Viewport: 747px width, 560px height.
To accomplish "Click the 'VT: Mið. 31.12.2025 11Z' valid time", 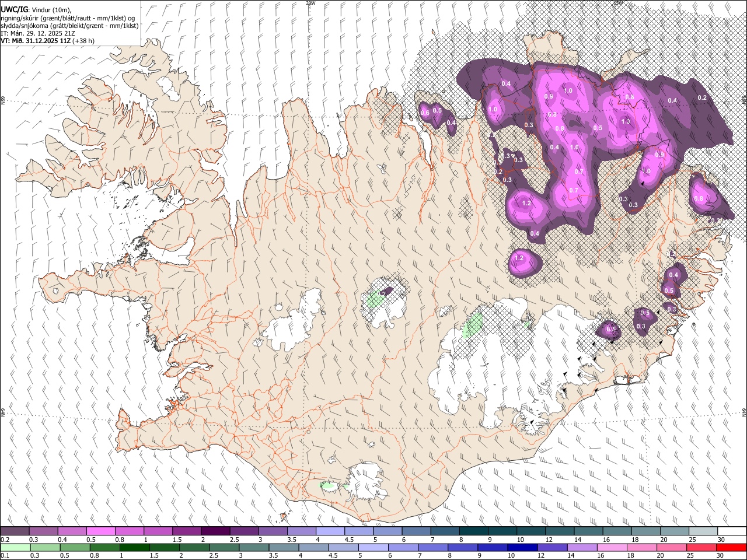I will [36, 41].
